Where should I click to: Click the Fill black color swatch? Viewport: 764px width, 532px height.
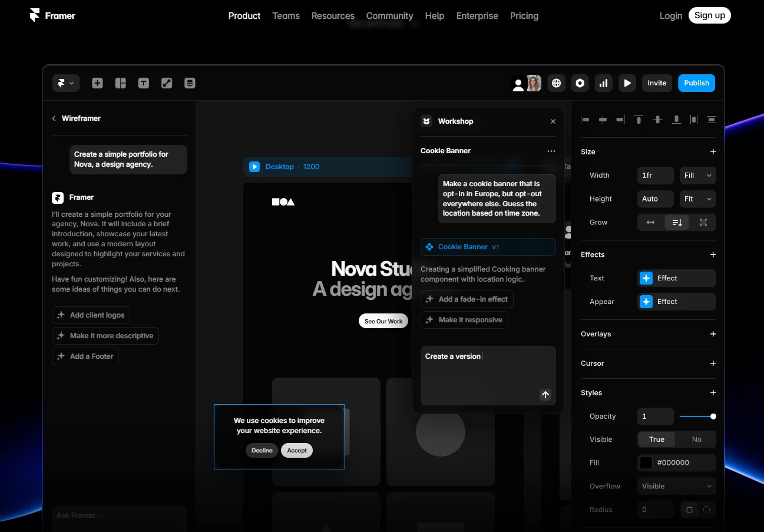pos(646,463)
